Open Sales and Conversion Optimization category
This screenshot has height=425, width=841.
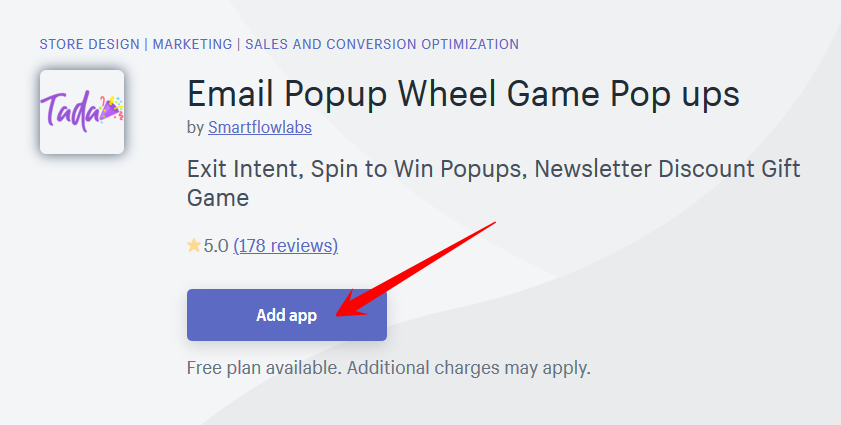tap(382, 44)
